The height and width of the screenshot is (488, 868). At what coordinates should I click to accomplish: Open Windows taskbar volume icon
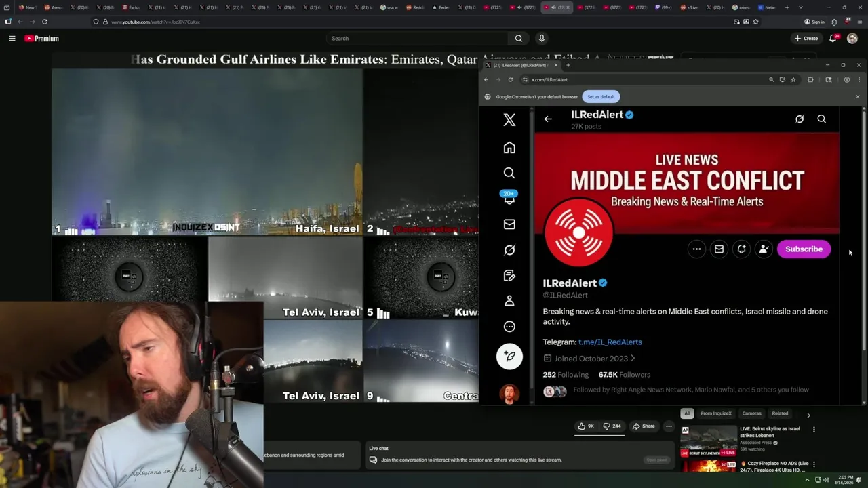(x=826, y=480)
